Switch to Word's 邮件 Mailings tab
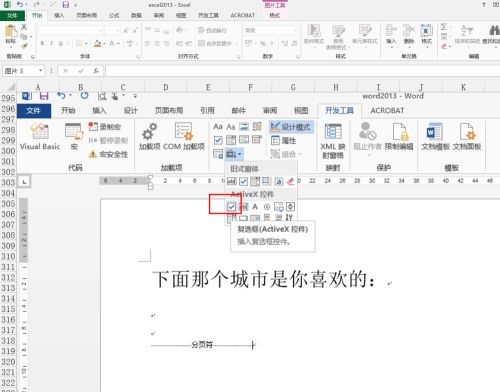 point(239,110)
